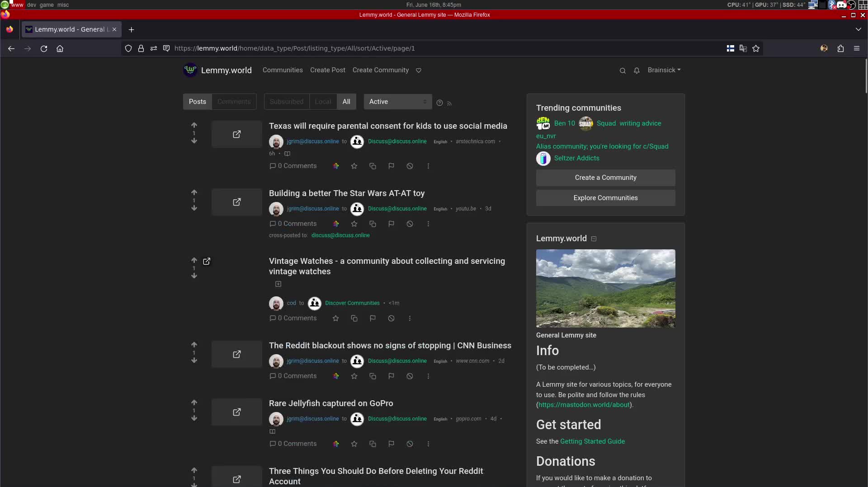This screenshot has height=487, width=868.
Task: Click the Explore Communities button
Action: click(605, 198)
